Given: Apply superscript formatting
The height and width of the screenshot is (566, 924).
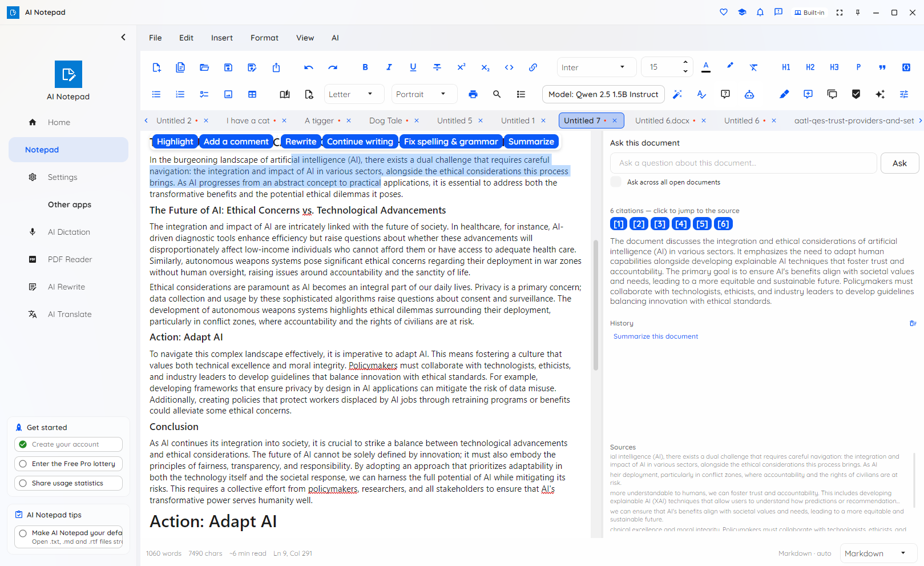Looking at the screenshot, I should point(461,67).
